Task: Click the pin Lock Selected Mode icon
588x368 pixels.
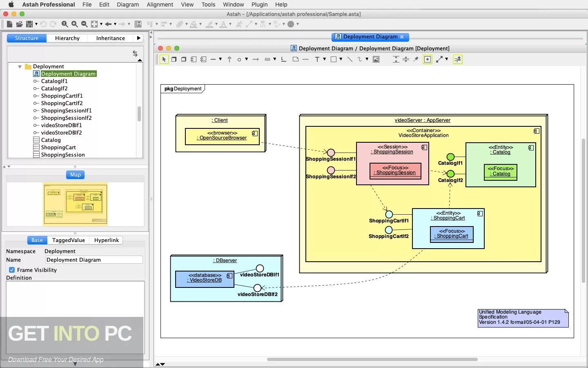Action: click(x=416, y=59)
